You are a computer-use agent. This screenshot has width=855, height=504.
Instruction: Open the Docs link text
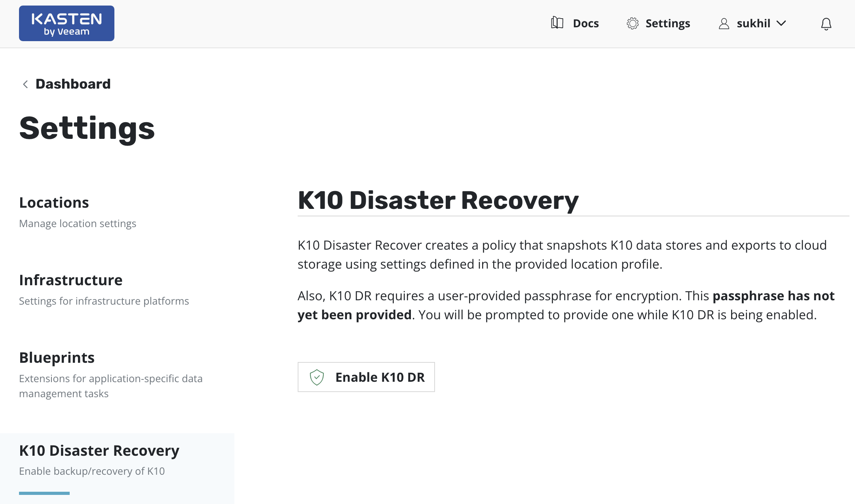585,24
